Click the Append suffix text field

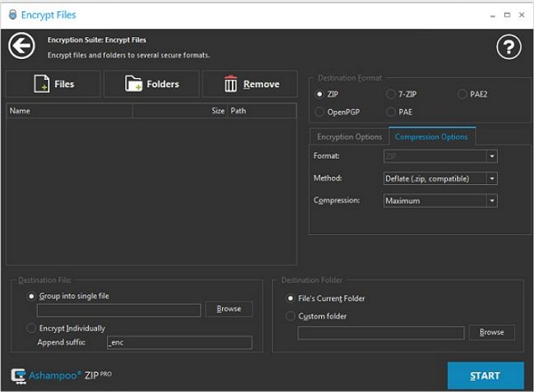pos(179,343)
